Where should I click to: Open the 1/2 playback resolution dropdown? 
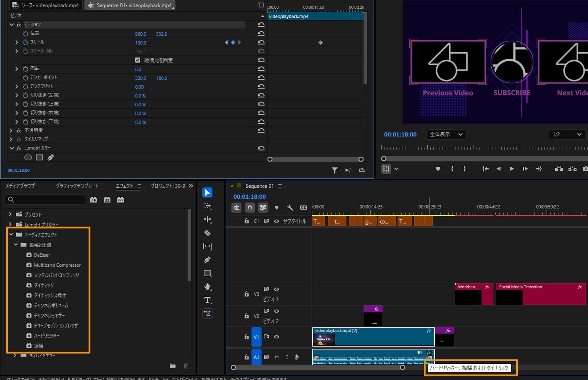coord(566,135)
